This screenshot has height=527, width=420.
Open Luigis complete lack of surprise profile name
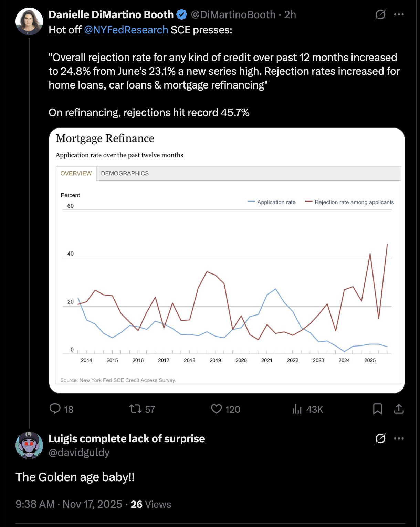(x=127, y=438)
